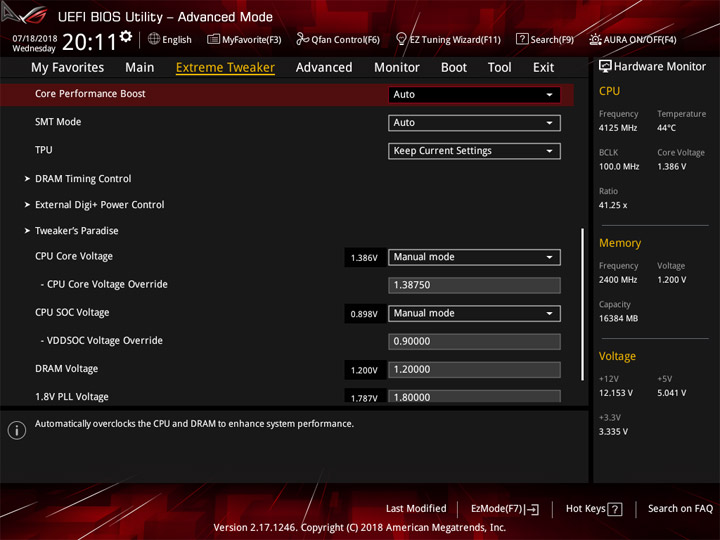The width and height of the screenshot is (720, 540).
Task: Click the 1.787V PLL Voltage readout
Action: pyautogui.click(x=364, y=397)
